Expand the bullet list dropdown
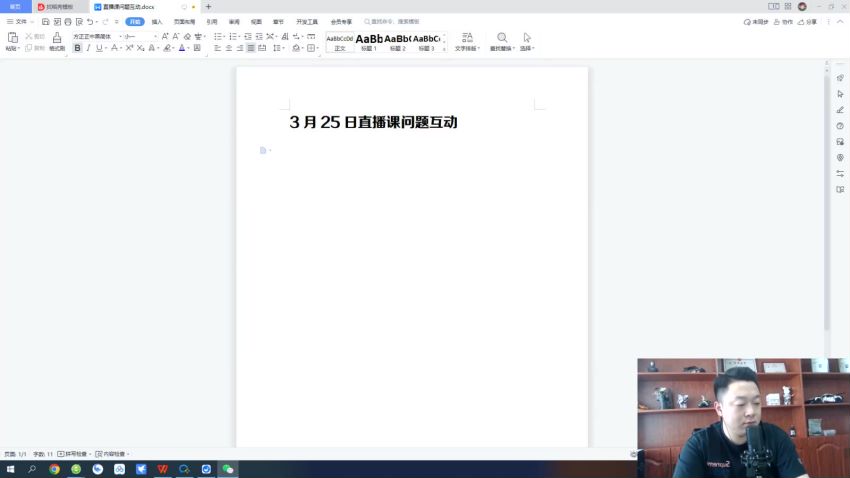Viewport: 850px width, 478px height. coord(224,36)
